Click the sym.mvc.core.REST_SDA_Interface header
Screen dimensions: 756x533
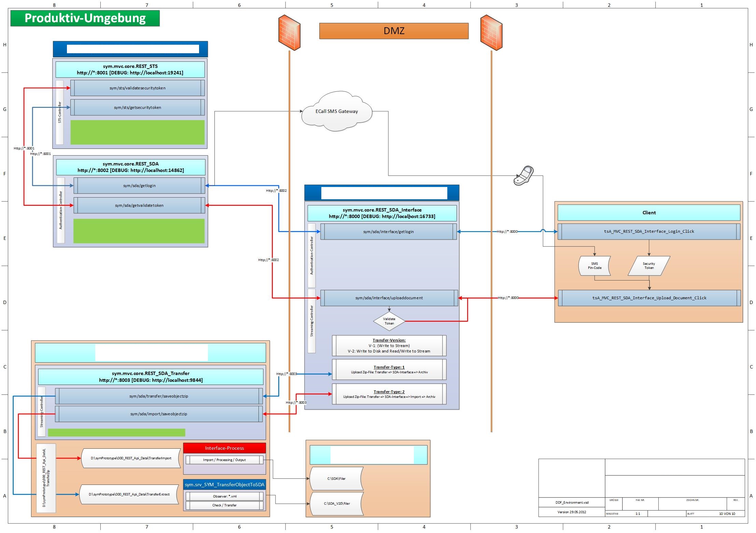[382, 213]
